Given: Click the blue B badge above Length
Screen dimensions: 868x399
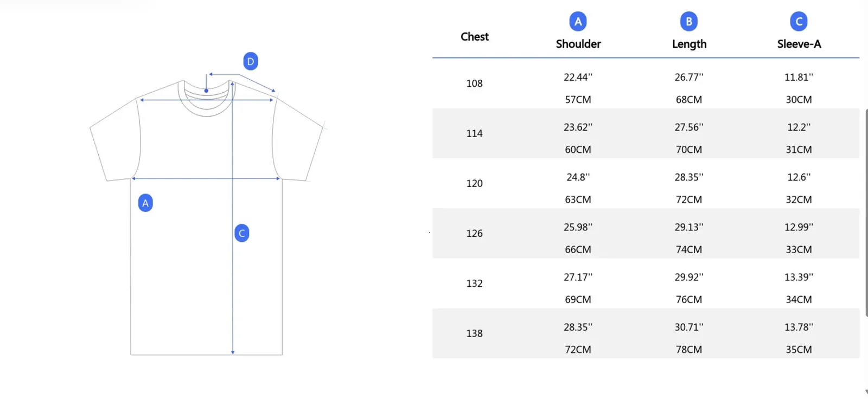Looking at the screenshot, I should [688, 22].
